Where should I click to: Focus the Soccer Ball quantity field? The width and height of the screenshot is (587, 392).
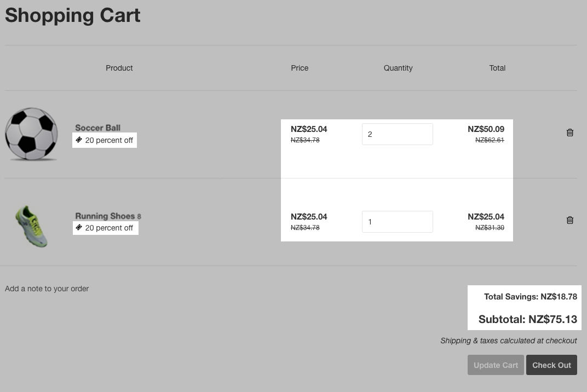click(397, 134)
